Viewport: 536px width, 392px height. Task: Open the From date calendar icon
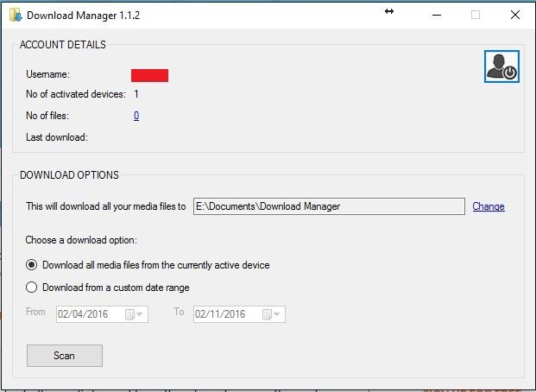129,314
